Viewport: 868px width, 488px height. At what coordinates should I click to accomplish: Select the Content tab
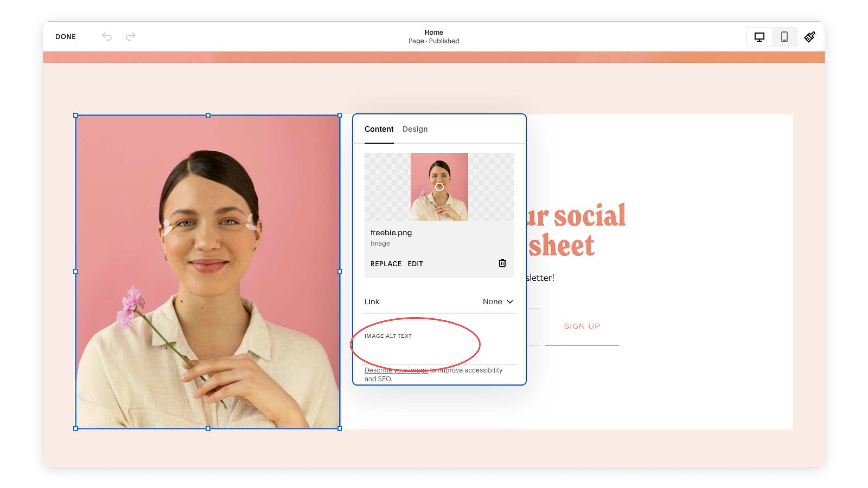379,129
